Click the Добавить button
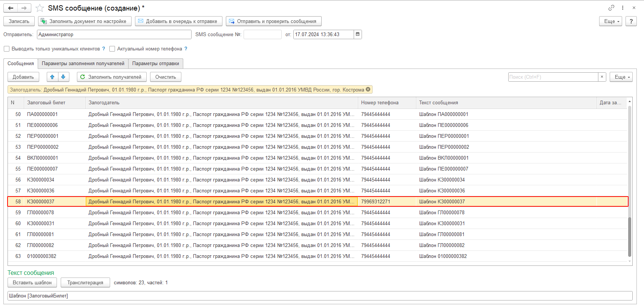 point(23,77)
